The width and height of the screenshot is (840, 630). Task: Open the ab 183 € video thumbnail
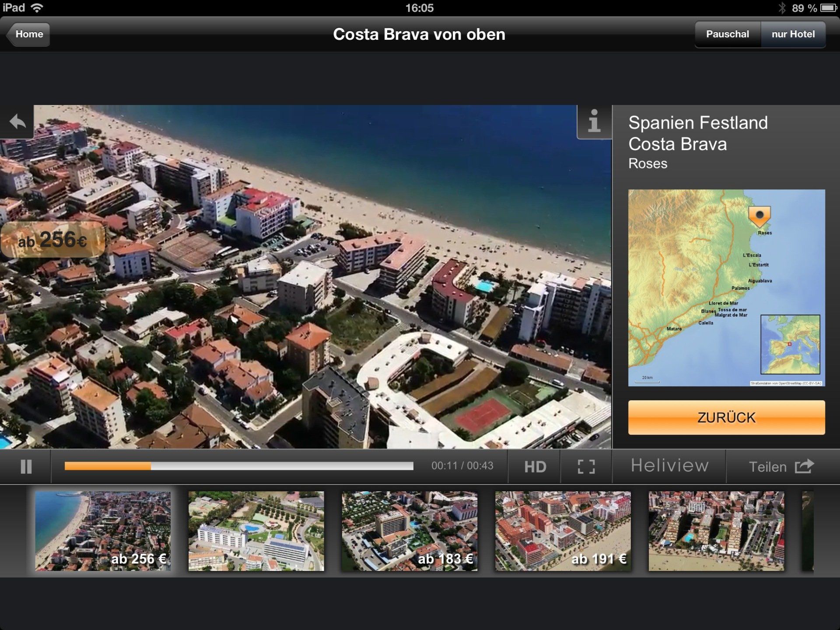[409, 531]
